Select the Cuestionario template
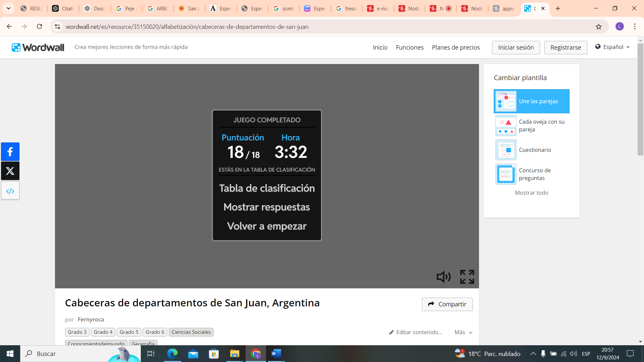The image size is (644, 362). tap(535, 150)
